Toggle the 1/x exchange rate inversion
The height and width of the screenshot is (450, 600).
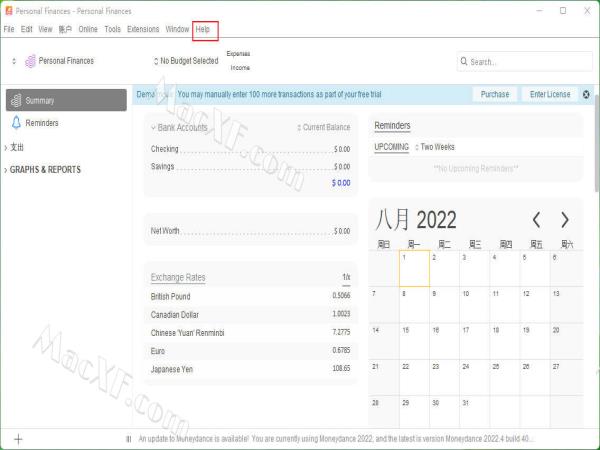(x=346, y=277)
